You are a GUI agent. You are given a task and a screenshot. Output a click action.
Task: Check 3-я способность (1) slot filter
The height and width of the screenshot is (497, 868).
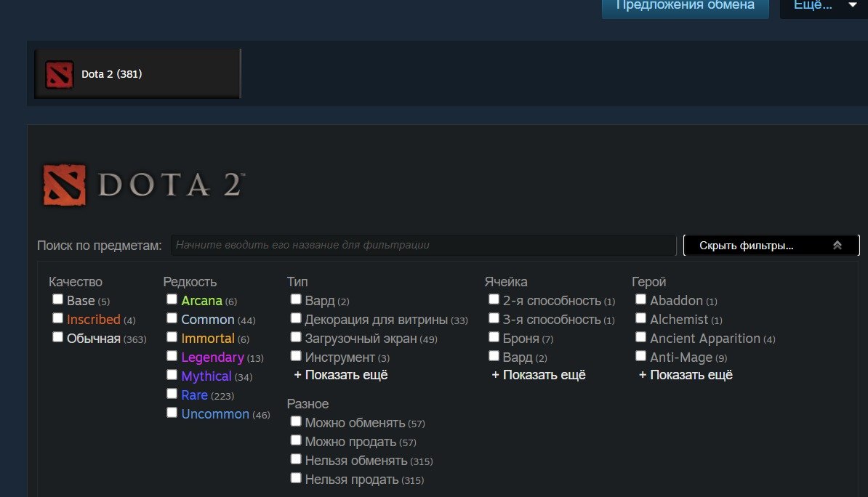coord(494,318)
